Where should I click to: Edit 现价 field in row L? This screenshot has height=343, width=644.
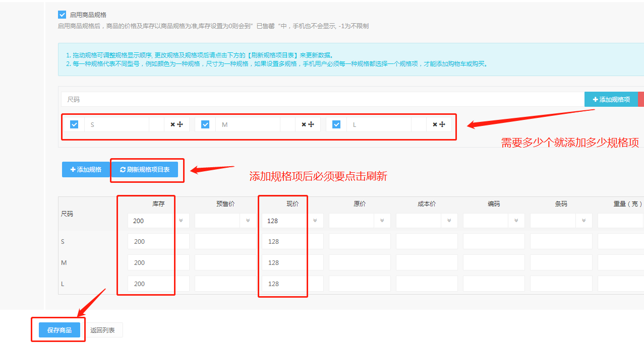(292, 284)
